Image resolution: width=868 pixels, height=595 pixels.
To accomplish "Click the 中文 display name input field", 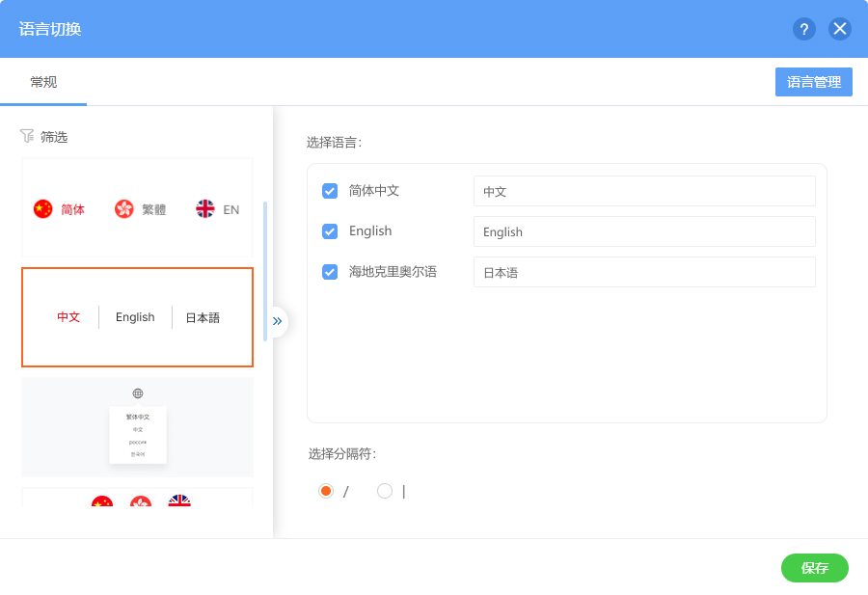I will click(x=644, y=192).
